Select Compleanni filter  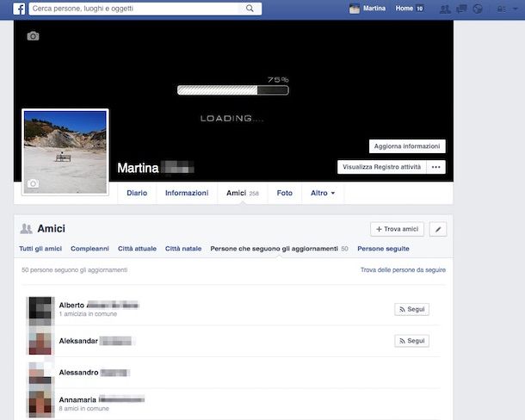90,249
